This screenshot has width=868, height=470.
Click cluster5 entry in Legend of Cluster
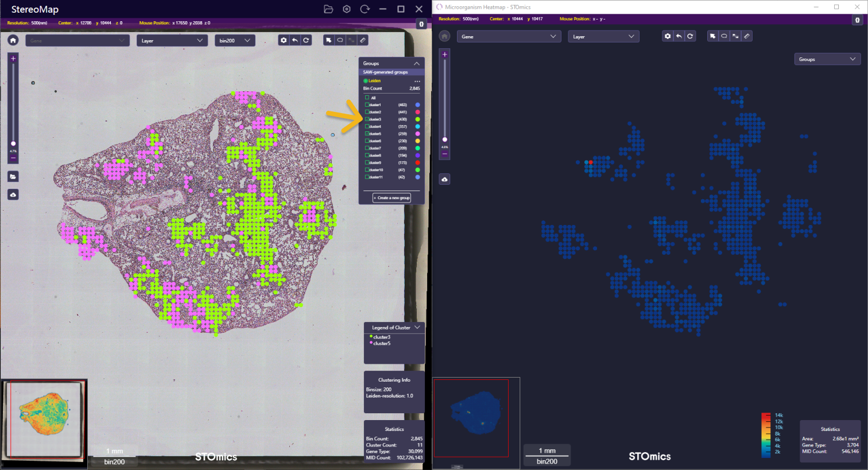point(380,343)
